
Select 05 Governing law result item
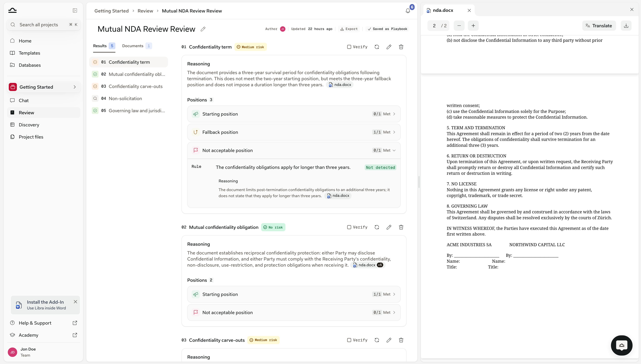point(128,111)
